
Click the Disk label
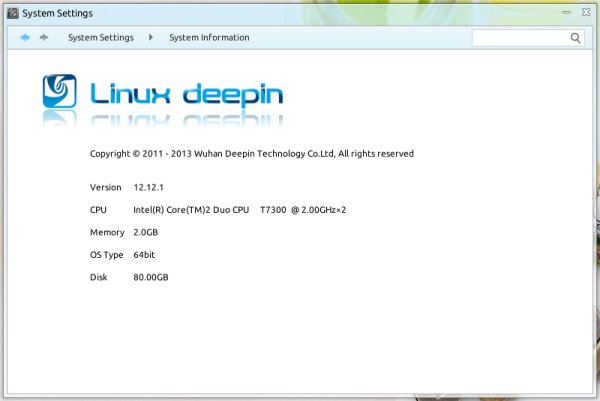click(x=98, y=277)
